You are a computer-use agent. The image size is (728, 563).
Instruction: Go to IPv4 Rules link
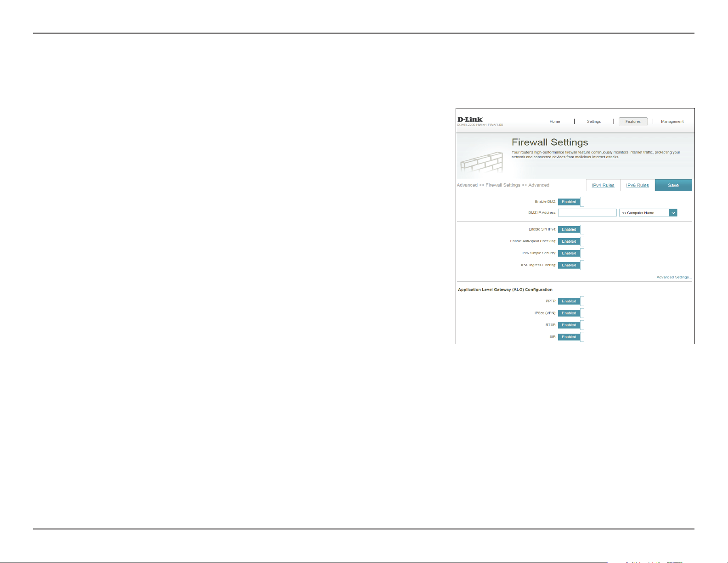(x=603, y=185)
